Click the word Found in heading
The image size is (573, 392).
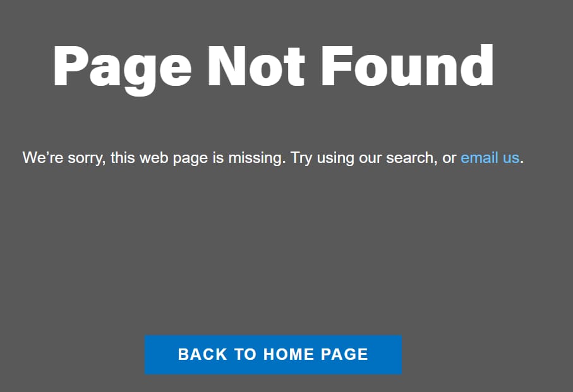pyautogui.click(x=407, y=66)
